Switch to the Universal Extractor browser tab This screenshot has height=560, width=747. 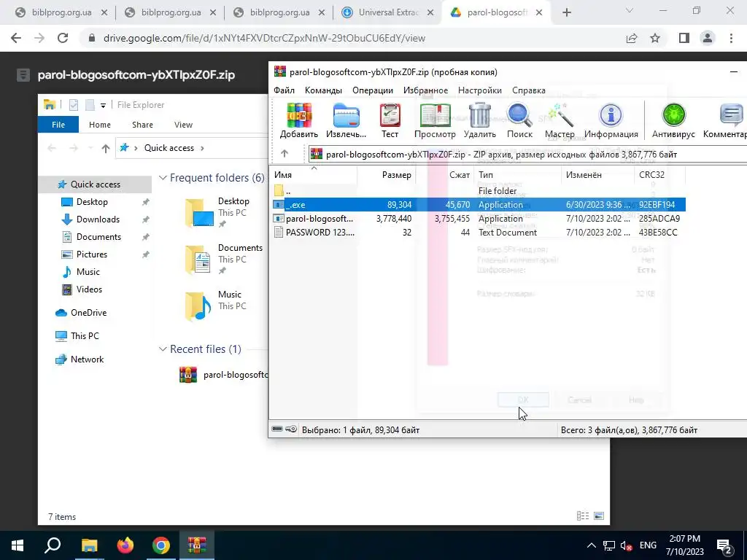coord(388,12)
